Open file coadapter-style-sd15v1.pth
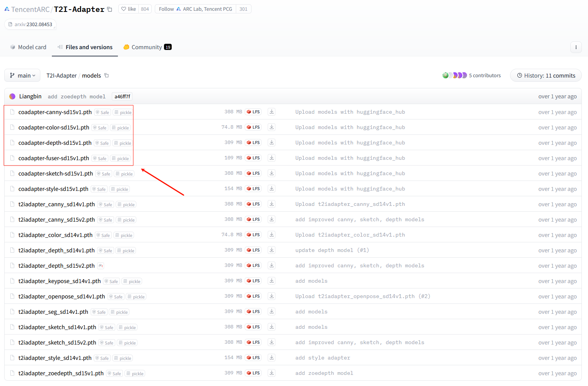This screenshot has height=386, width=588. pyautogui.click(x=53, y=189)
